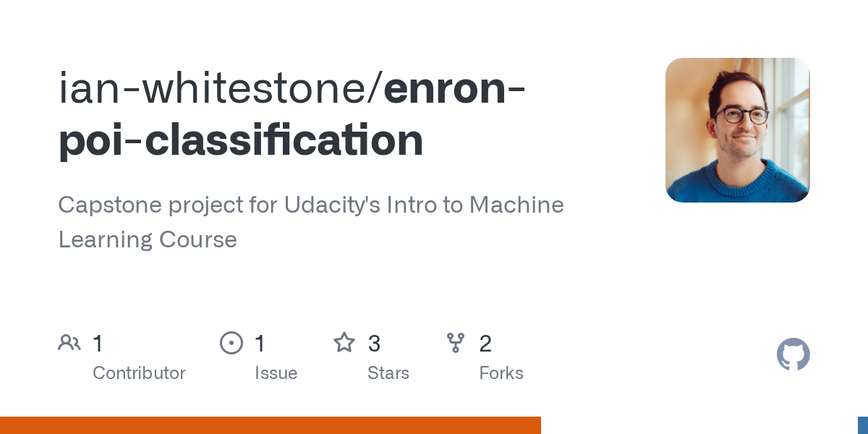The image size is (868, 434).
Task: Click the star count number 3
Action: tap(374, 344)
